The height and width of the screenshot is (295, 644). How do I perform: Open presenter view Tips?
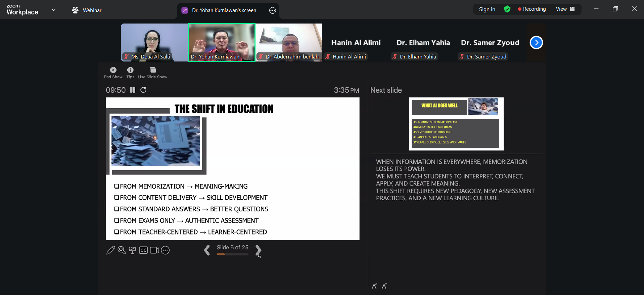click(130, 73)
